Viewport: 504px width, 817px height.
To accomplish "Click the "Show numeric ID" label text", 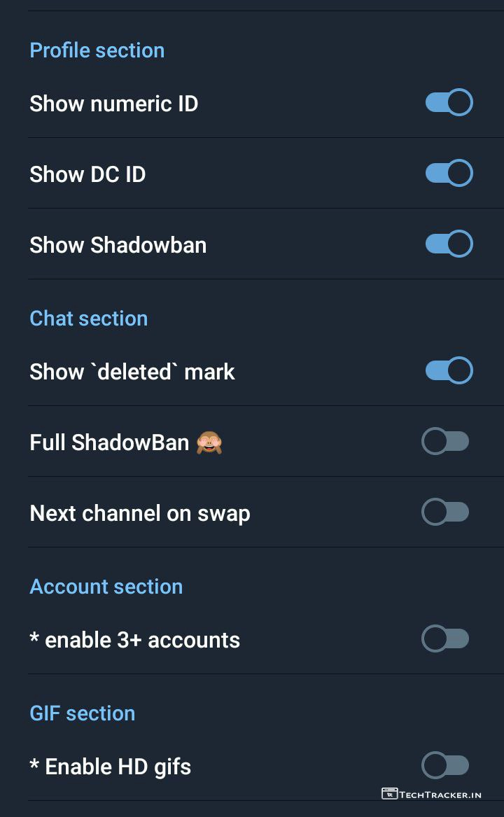I will pos(113,104).
